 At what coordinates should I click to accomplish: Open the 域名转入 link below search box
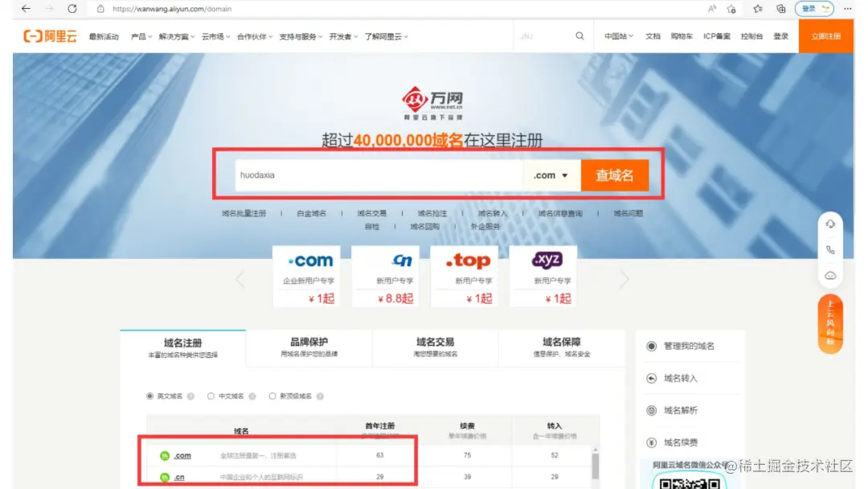coord(492,213)
